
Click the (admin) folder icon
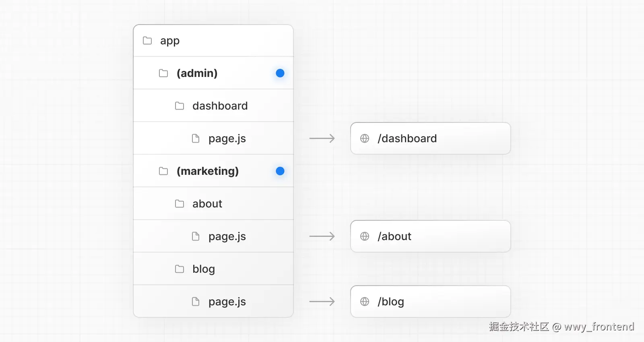coord(163,73)
